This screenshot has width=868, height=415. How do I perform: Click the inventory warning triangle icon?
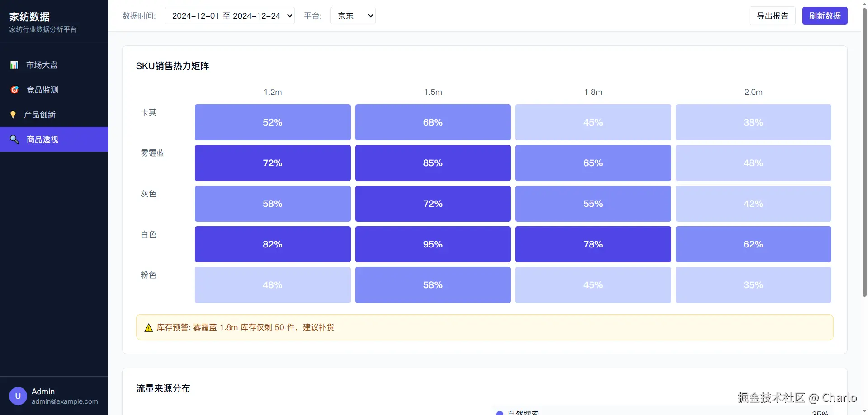[x=148, y=328]
